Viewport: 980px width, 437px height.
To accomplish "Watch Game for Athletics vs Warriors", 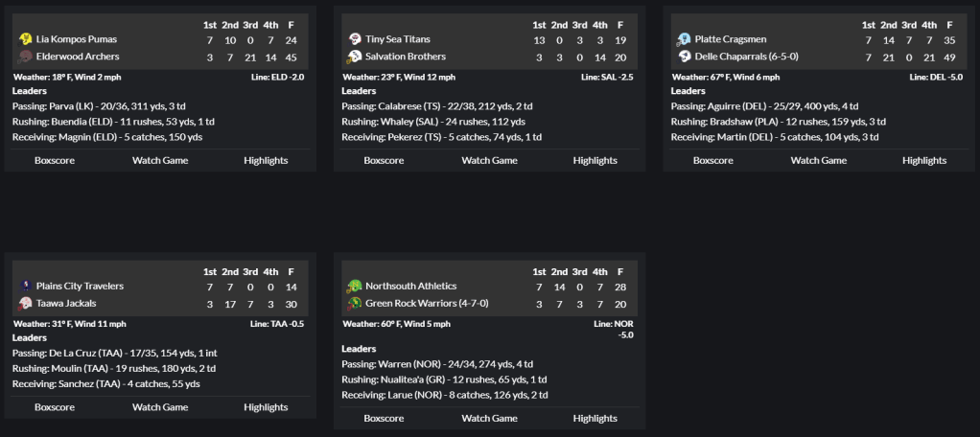I will 489,418.
